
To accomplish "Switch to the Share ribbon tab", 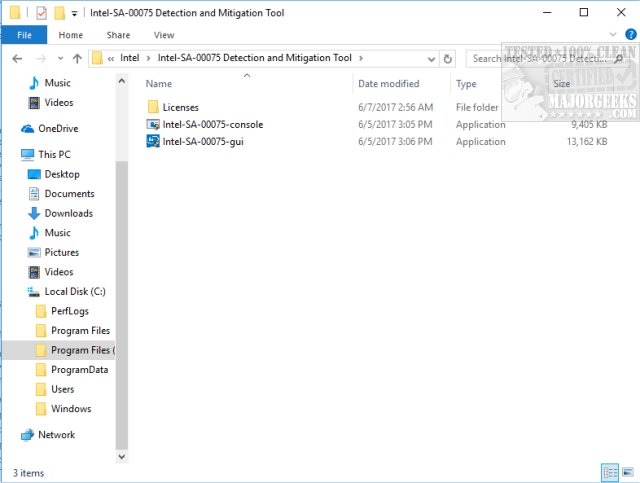I will pyautogui.click(x=118, y=35).
